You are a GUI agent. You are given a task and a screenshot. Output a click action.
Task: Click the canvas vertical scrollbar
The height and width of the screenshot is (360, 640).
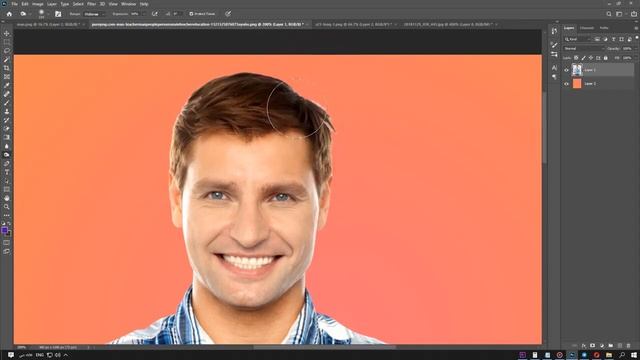(544, 127)
